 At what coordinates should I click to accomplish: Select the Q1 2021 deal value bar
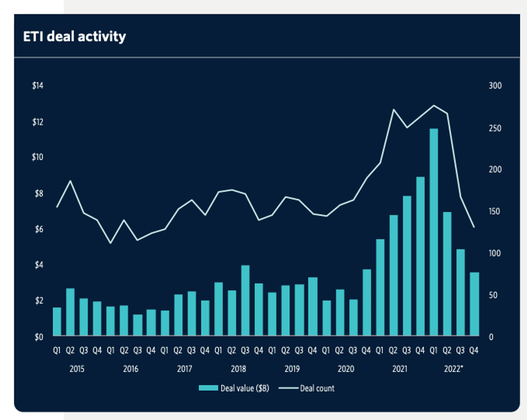pyautogui.click(x=380, y=287)
